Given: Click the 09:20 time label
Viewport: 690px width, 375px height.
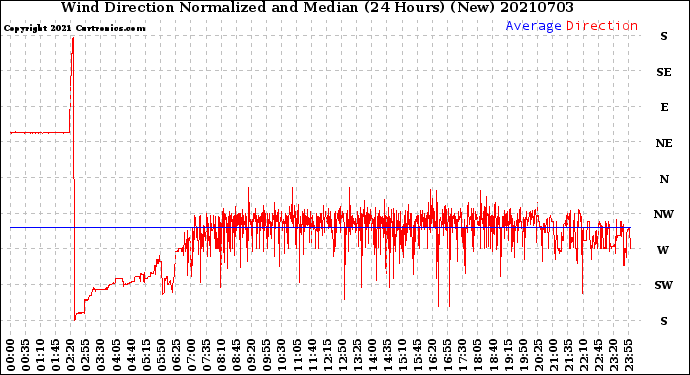Looking at the screenshot, I should pyautogui.click(x=251, y=356).
